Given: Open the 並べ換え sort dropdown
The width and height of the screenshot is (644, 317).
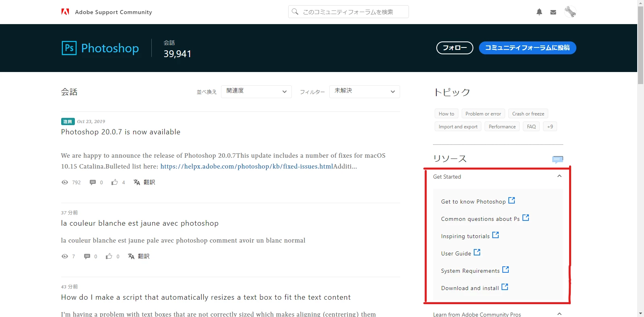Looking at the screenshot, I should point(256,91).
